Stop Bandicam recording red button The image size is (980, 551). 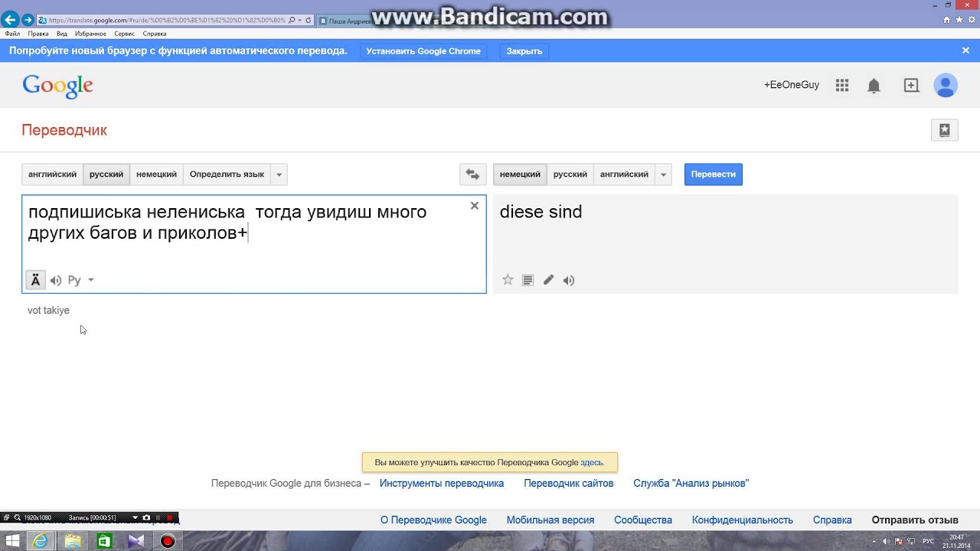click(x=170, y=518)
